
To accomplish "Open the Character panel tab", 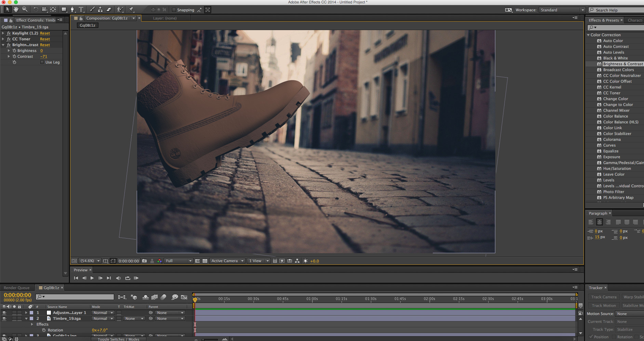I will 634,20.
